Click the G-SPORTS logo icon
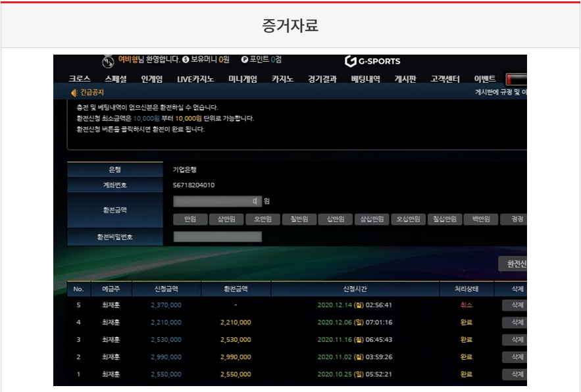 (x=350, y=61)
